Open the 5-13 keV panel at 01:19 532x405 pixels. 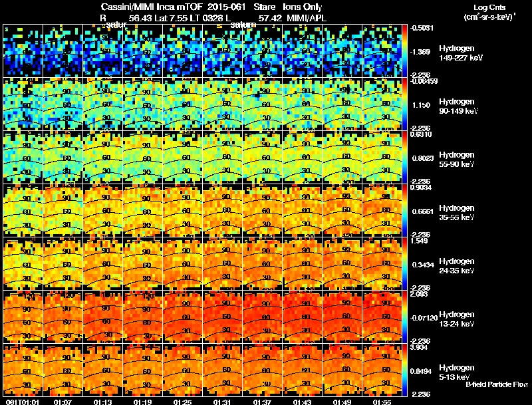pyautogui.click(x=143, y=370)
